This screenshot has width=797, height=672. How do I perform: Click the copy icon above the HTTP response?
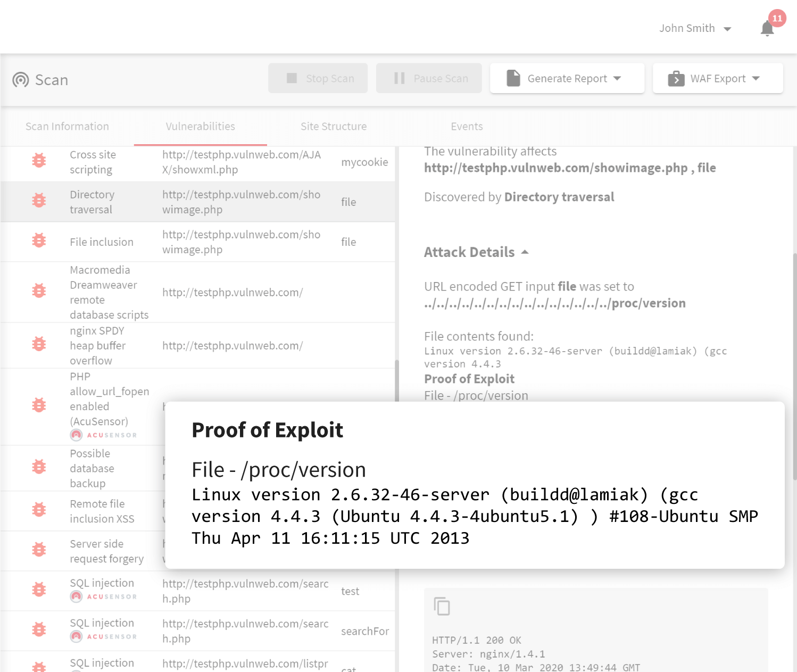tap(442, 606)
